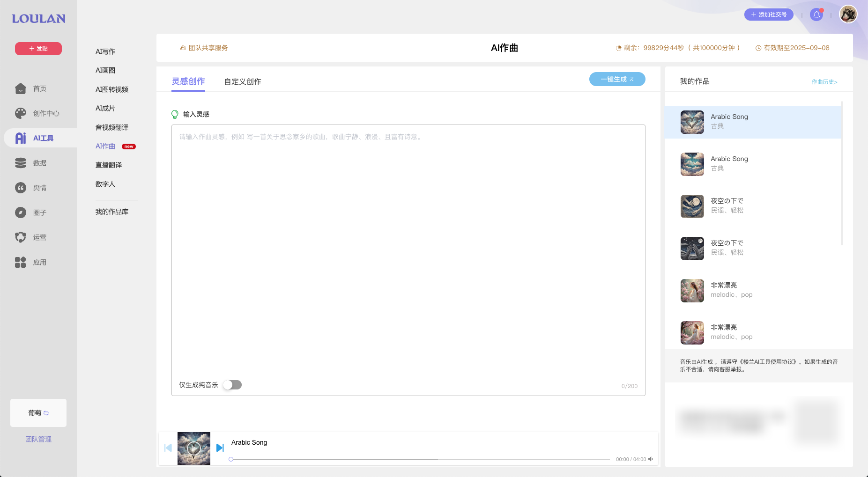Select the Arabic Song thumbnail in 我的作品
Viewport: 868px width, 477px height.
click(692, 122)
